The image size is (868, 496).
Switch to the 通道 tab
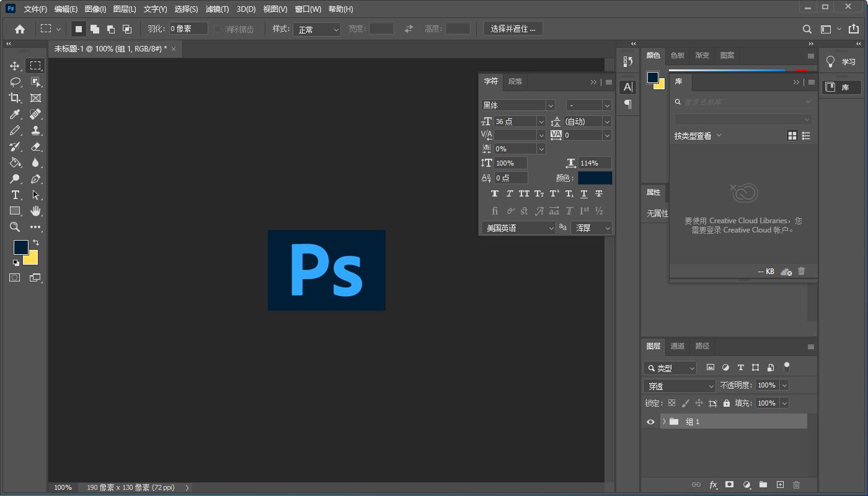pos(678,347)
